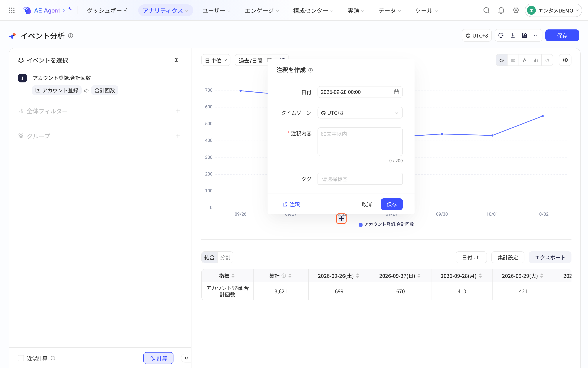Switch to the 結合 tab
This screenshot has height=368, width=588.
tap(209, 257)
